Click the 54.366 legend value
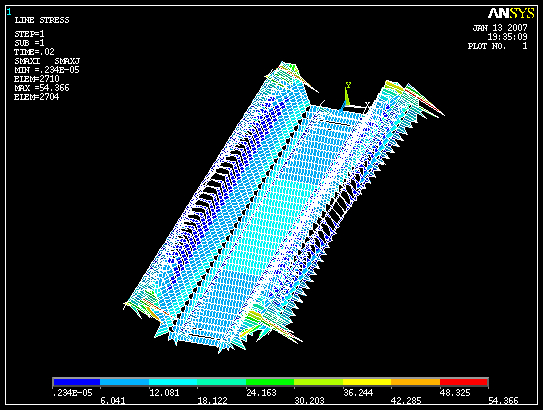 503,401
